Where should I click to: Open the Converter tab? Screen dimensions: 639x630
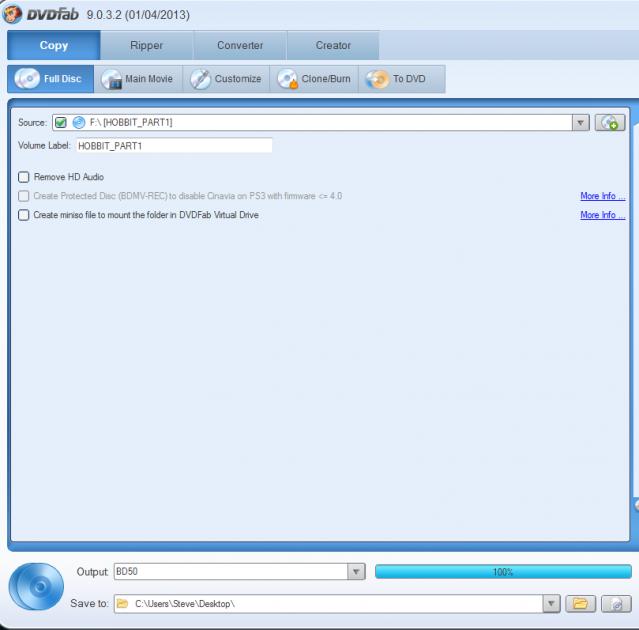click(240, 45)
